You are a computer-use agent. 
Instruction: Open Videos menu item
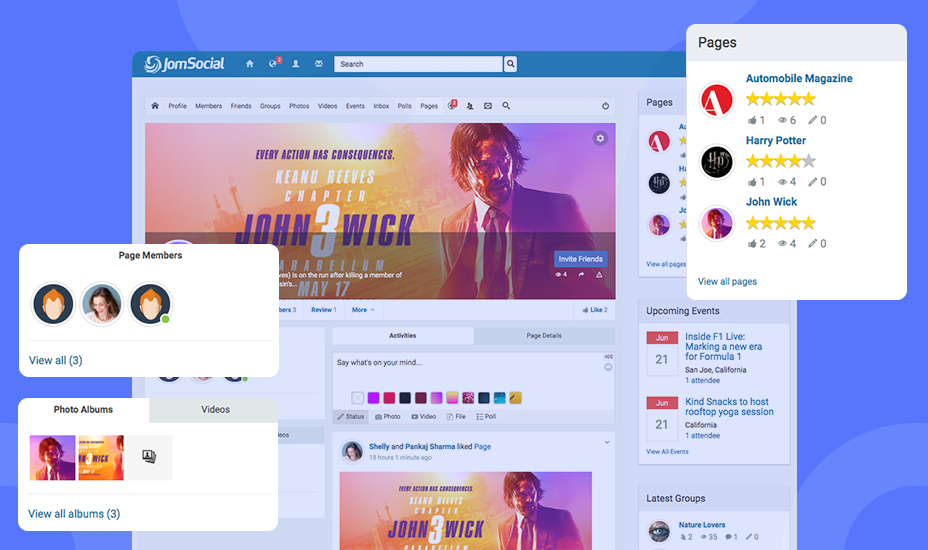click(327, 106)
